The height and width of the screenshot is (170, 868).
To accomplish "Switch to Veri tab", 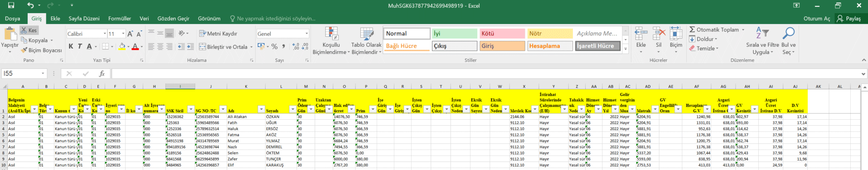I will click(144, 19).
